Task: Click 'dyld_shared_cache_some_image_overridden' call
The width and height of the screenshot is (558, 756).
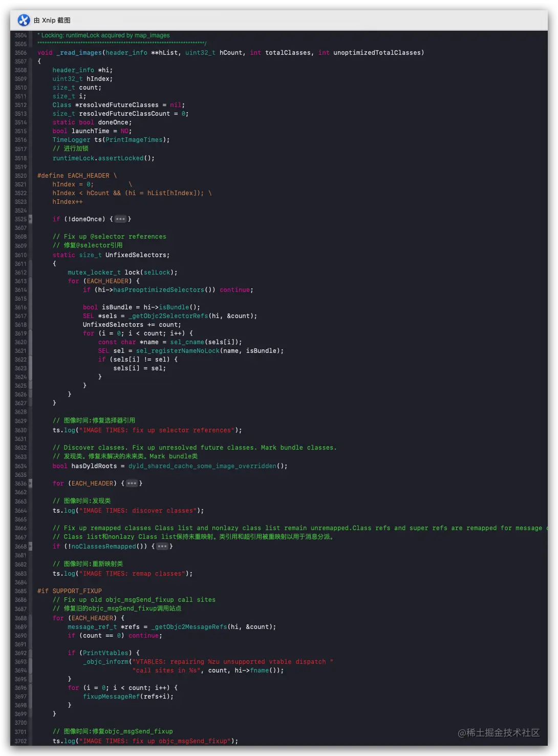Action: tap(202, 466)
